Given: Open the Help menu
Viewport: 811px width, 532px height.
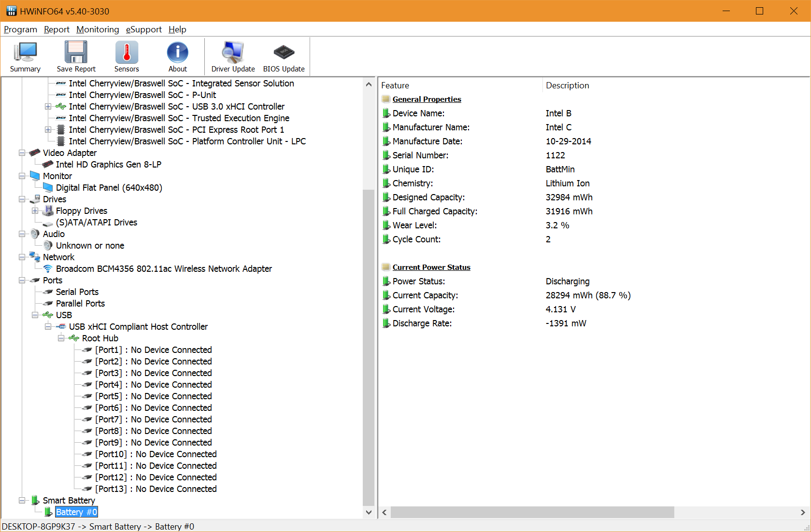Looking at the screenshot, I should click(177, 29).
